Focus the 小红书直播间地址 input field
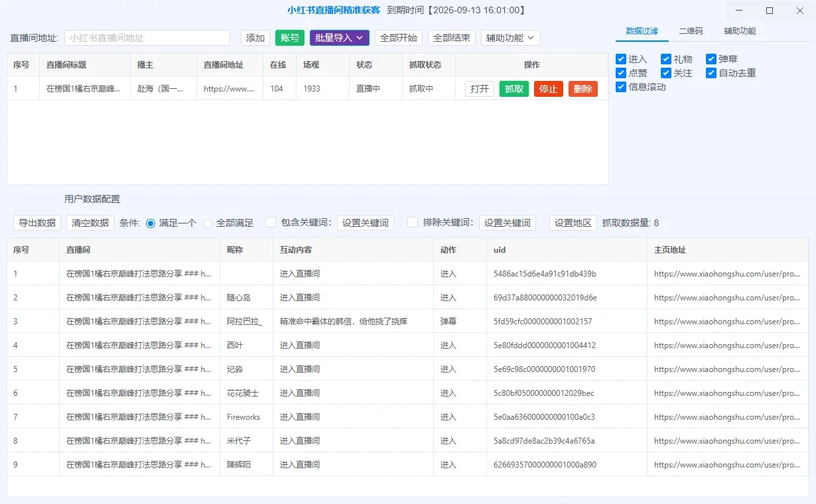The width and height of the screenshot is (816, 504). tap(147, 38)
